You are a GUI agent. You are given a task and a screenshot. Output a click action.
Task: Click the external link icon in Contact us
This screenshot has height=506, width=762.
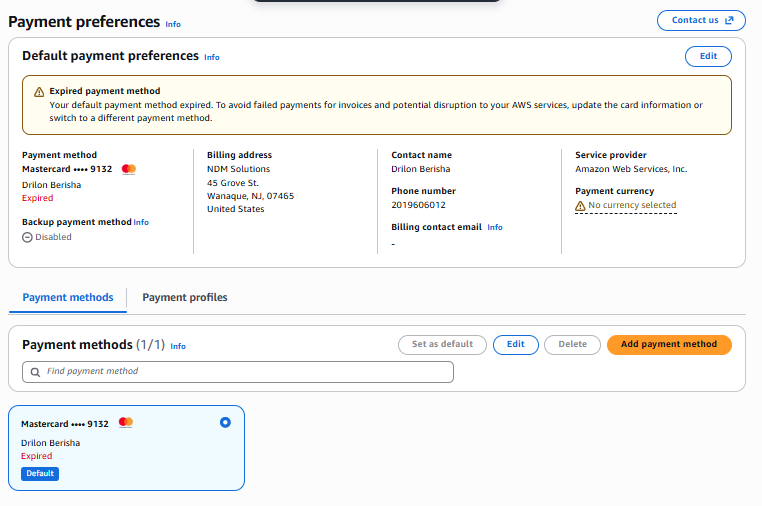729,20
